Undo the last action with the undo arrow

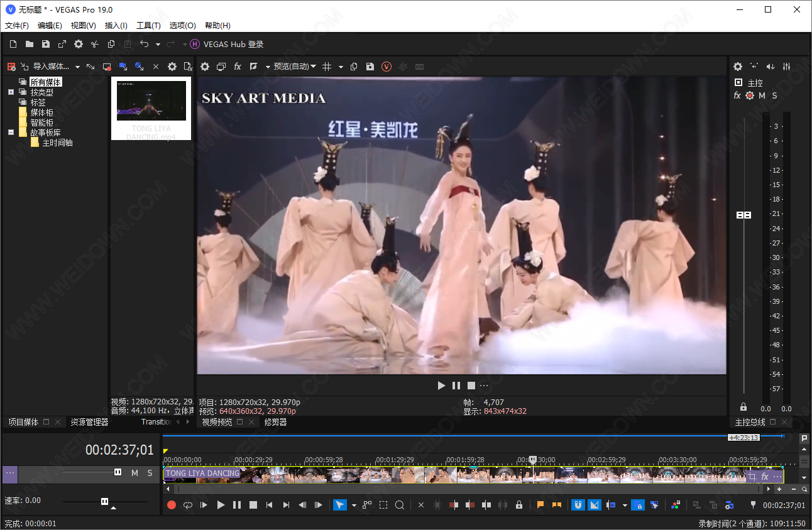click(x=144, y=44)
